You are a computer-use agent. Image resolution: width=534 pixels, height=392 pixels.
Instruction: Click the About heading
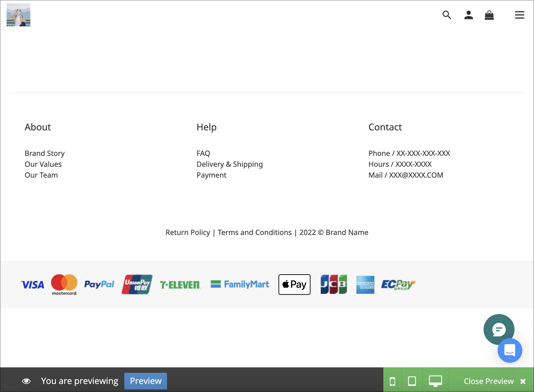point(38,127)
